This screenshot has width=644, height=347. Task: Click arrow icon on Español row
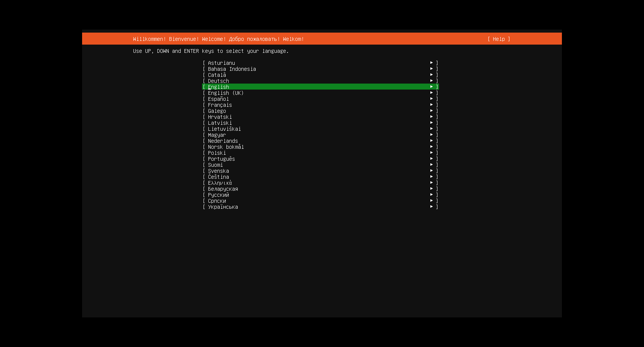click(431, 99)
